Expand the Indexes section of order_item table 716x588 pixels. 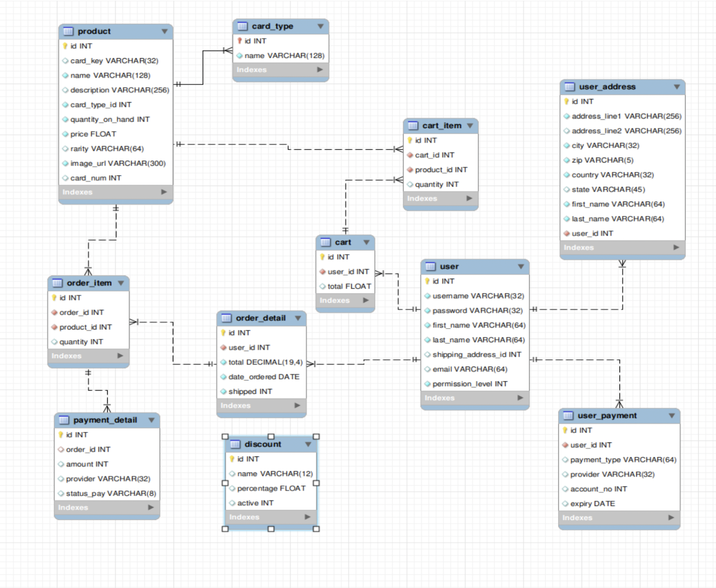pos(120,356)
